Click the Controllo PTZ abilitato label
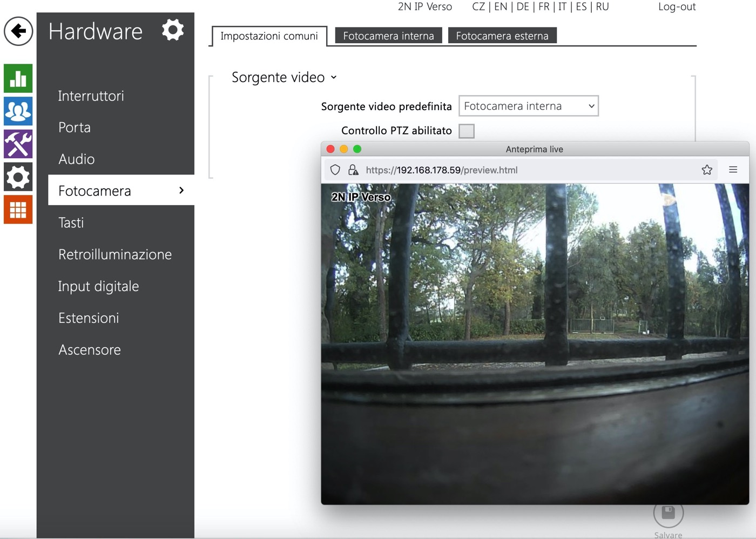756x539 pixels. (x=396, y=131)
